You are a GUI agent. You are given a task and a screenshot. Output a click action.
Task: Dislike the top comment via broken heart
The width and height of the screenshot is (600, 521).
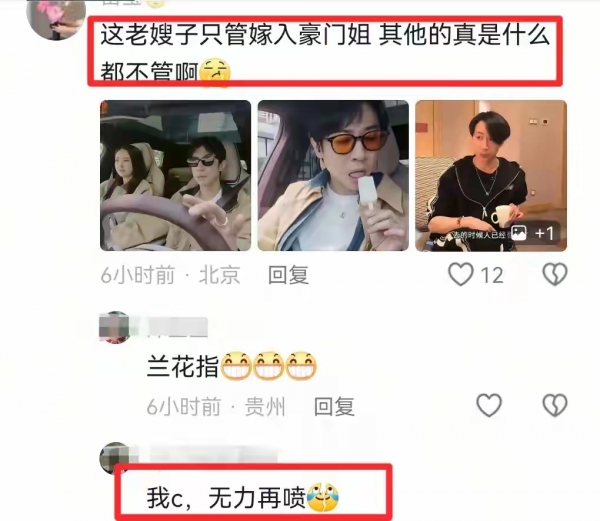(555, 274)
